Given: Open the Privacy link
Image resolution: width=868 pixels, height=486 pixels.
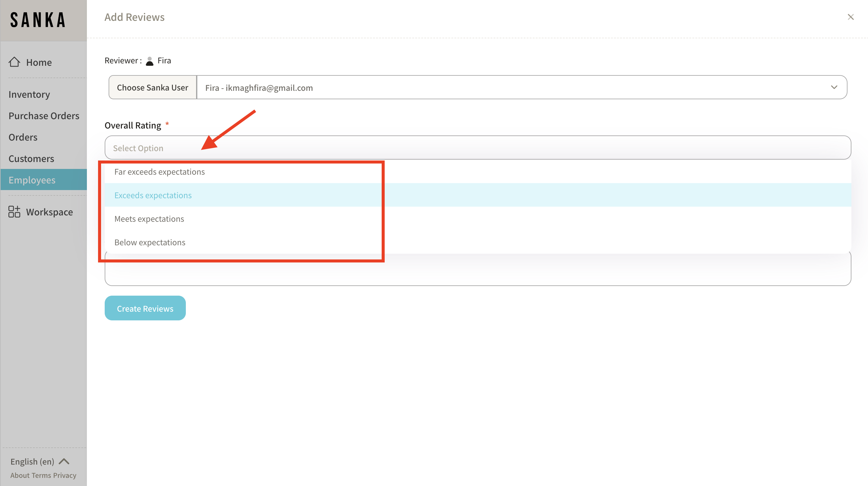Looking at the screenshot, I should pos(65,475).
